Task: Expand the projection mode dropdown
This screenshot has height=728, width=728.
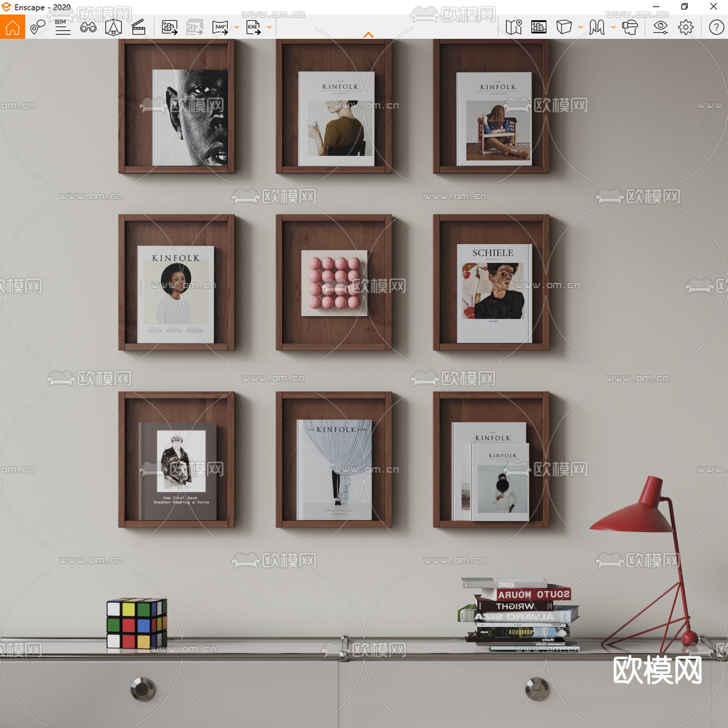Action: [580, 28]
